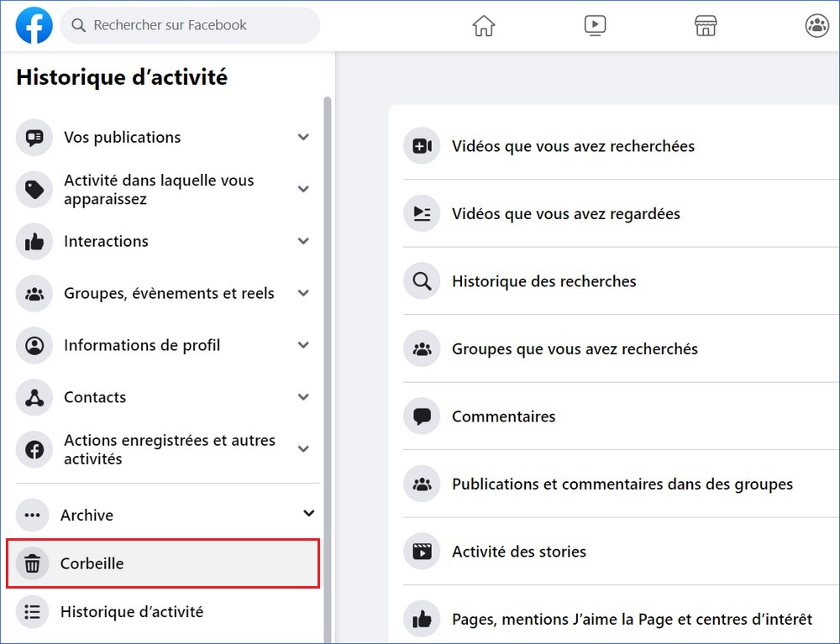This screenshot has height=644, width=840.
Task: Click the left sidebar vertical scrollbar
Action: click(x=328, y=336)
